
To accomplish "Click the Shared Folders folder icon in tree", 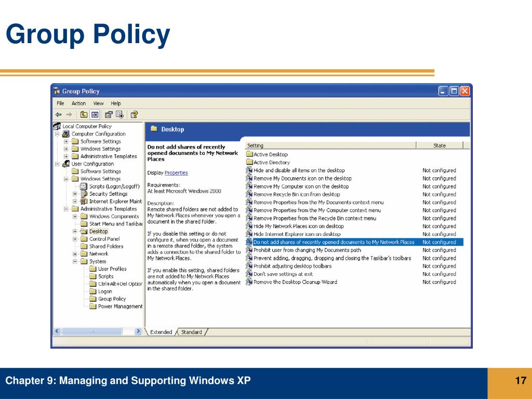I will (x=84, y=246).
